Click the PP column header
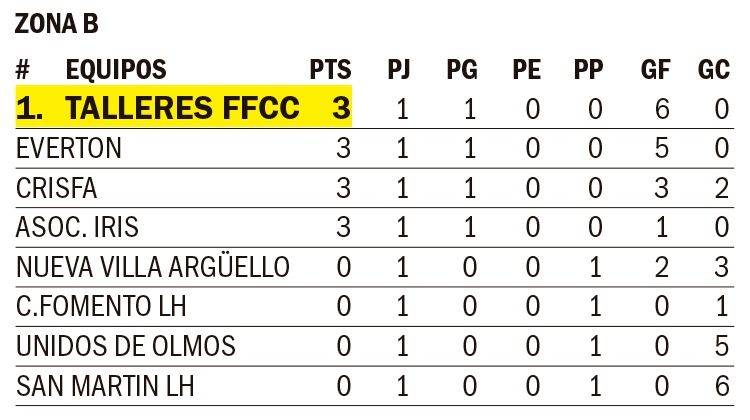The height and width of the screenshot is (420, 750). (589, 70)
